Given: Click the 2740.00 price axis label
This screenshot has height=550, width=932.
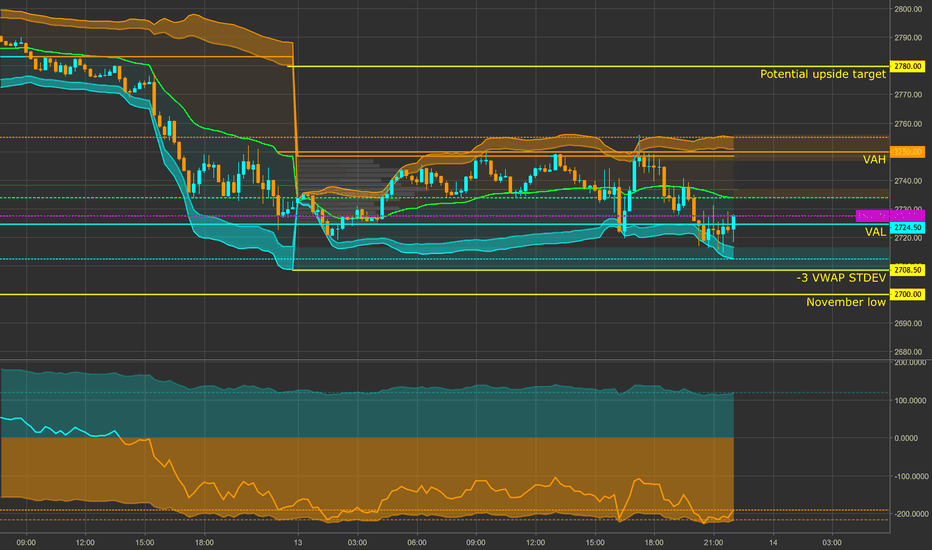Looking at the screenshot, I should (x=908, y=181).
